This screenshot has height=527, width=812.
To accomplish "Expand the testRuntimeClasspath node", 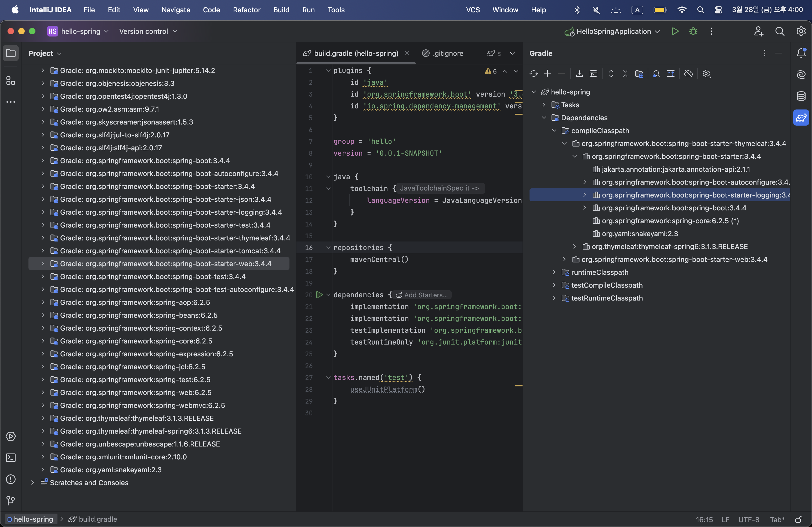I will tap(554, 298).
